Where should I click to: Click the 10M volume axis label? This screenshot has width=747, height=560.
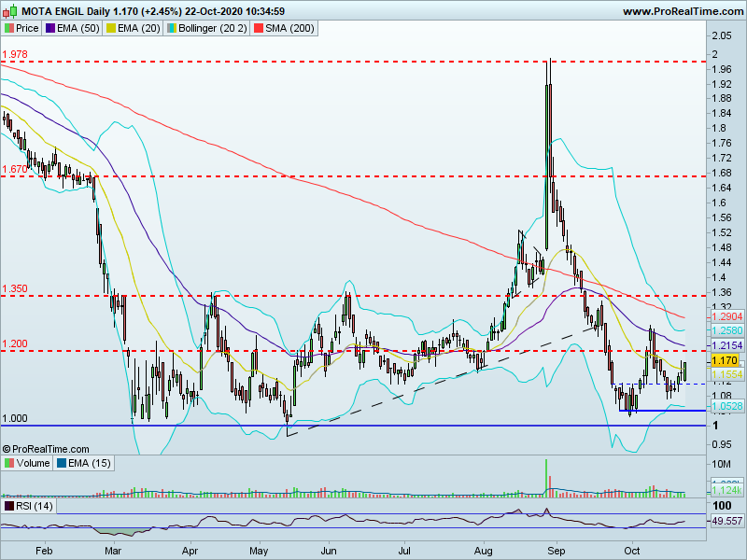tap(721, 464)
